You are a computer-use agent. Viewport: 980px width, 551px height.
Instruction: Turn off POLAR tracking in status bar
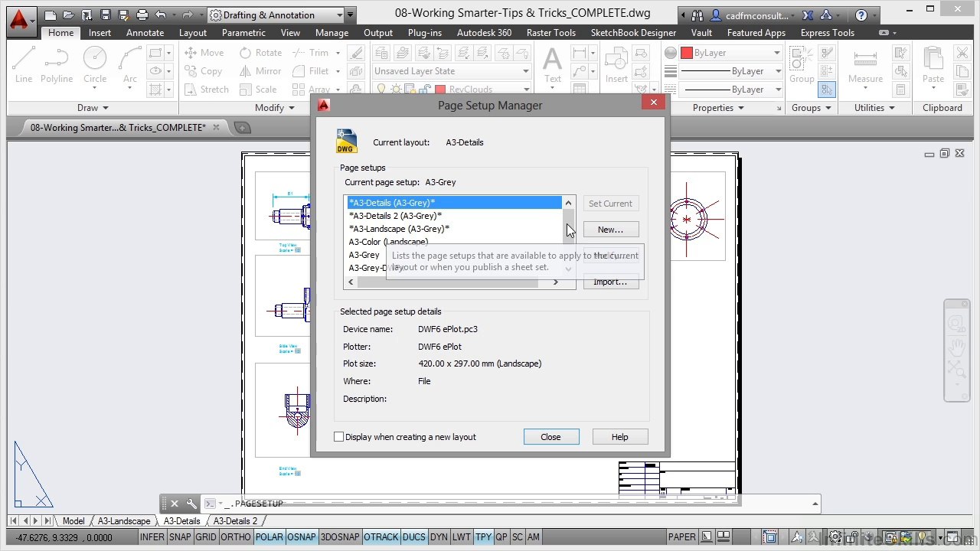[x=269, y=537]
